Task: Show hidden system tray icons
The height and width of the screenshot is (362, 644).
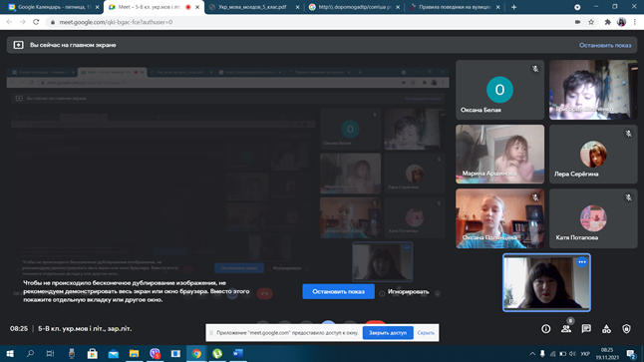Action: click(532, 354)
